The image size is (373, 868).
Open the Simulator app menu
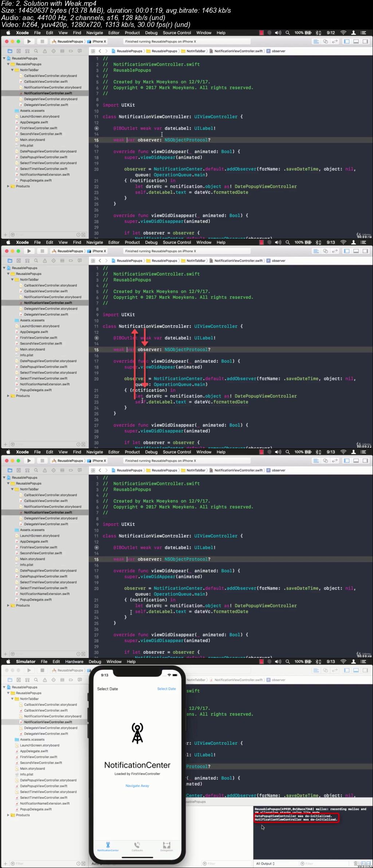pyautogui.click(x=26, y=662)
